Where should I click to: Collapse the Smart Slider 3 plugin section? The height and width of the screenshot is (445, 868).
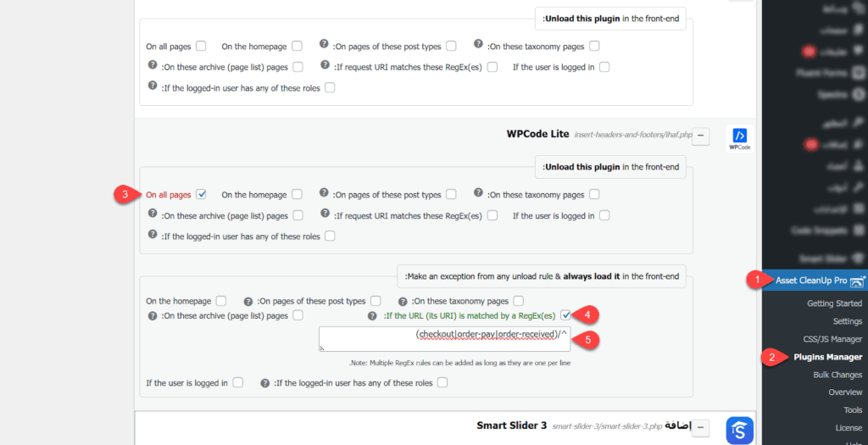click(x=703, y=428)
